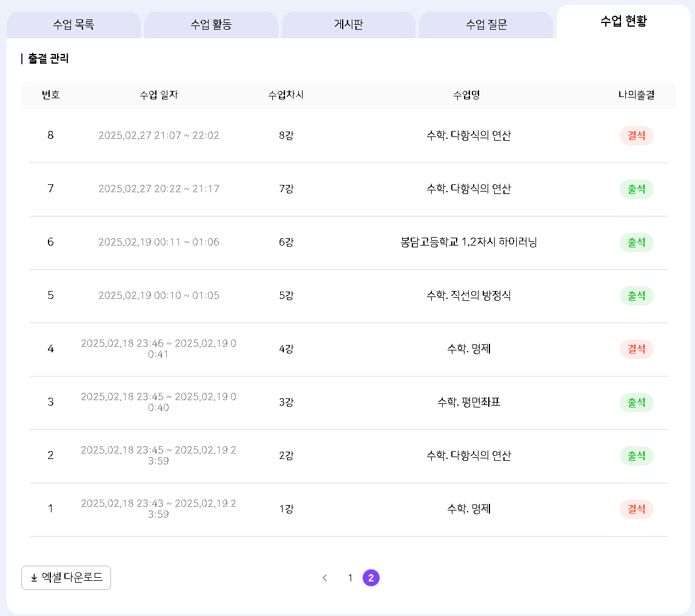Open the 게시판 tab
The height and width of the screenshot is (616, 695).
[348, 25]
